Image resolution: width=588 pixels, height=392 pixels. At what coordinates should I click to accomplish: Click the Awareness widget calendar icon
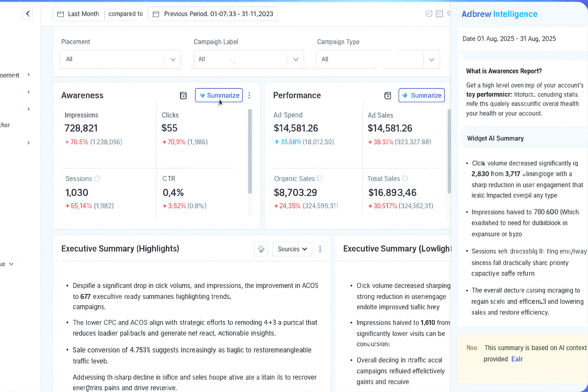183,96
